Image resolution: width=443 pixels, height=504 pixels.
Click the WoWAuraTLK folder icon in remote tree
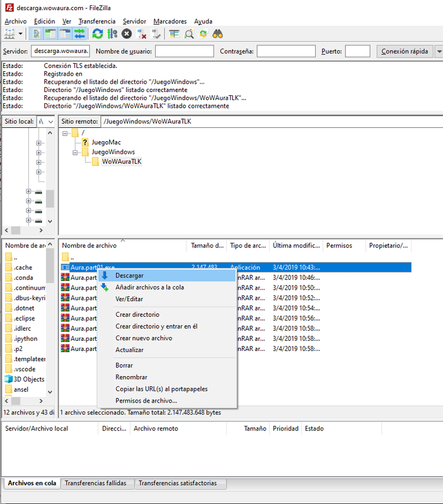(96, 161)
